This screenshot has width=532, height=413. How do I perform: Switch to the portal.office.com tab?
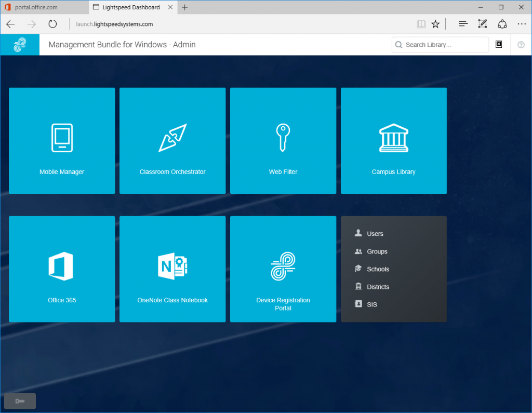pos(45,7)
